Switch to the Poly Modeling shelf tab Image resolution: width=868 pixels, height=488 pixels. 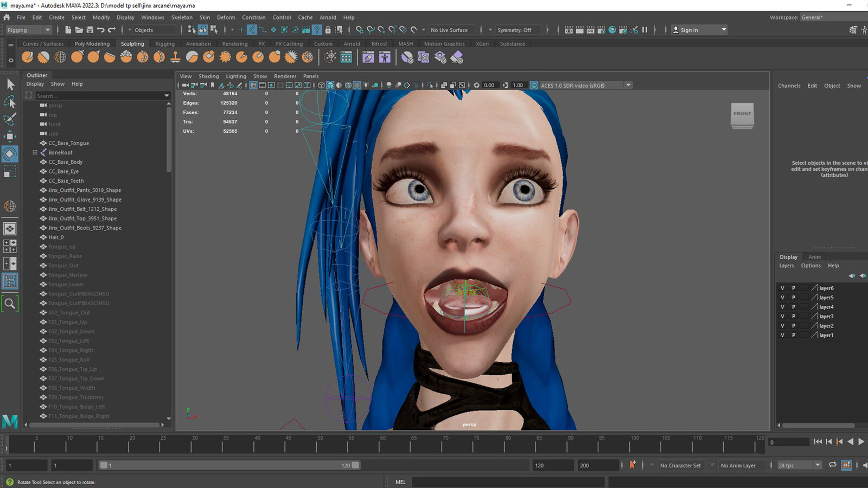(92, 44)
